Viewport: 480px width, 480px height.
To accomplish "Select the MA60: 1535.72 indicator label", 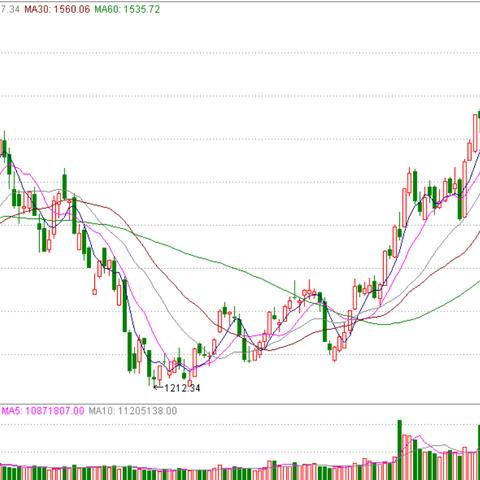I will click(127, 9).
